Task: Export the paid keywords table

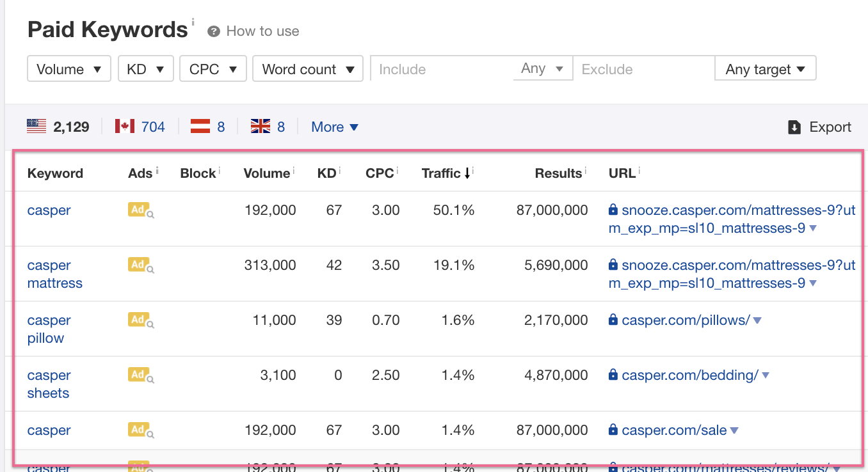Action: point(820,127)
